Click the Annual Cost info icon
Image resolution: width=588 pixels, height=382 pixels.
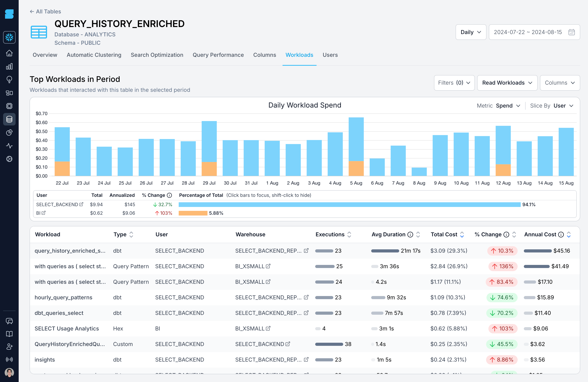[561, 235]
